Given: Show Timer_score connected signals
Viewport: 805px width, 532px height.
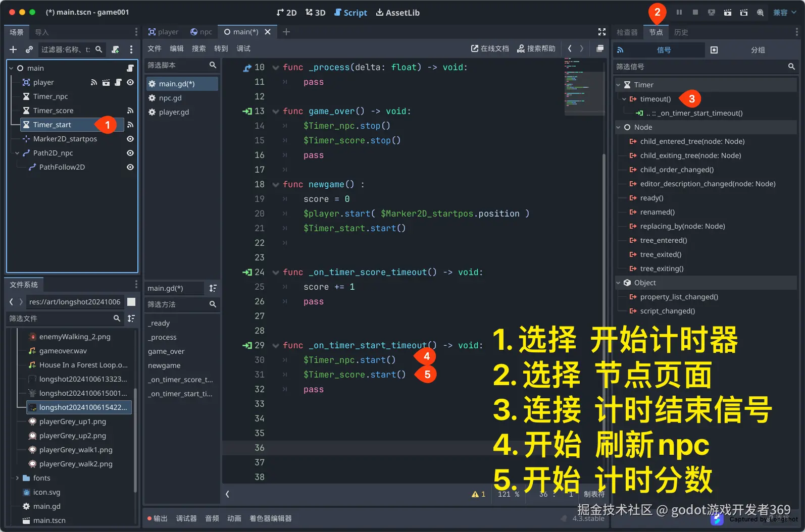Looking at the screenshot, I should [x=130, y=111].
